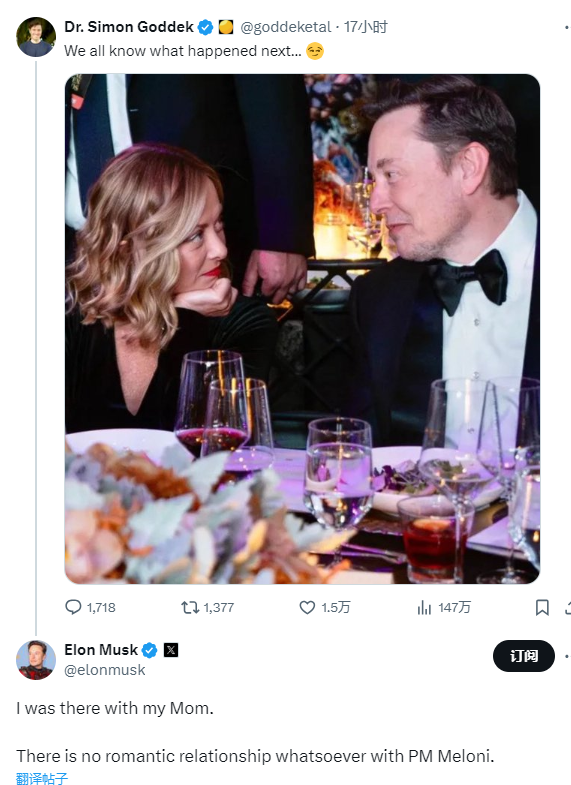Enlarge the dinner photo in tweet

point(302,329)
